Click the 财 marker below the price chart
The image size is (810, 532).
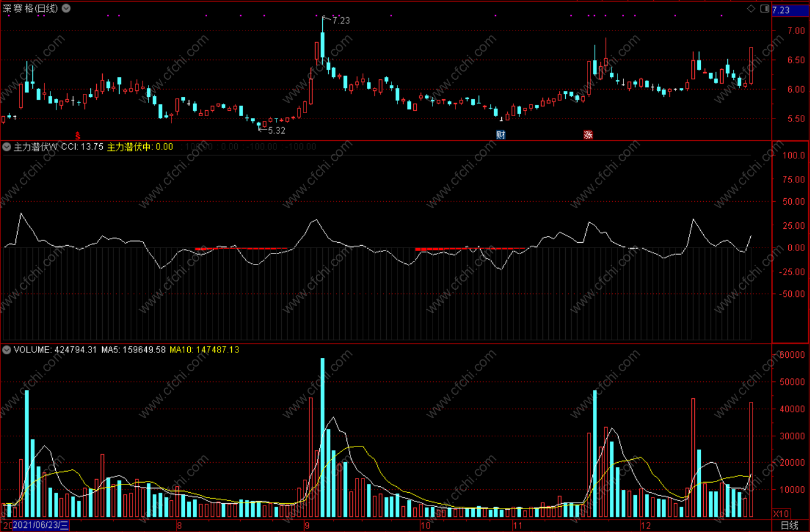tap(501, 135)
